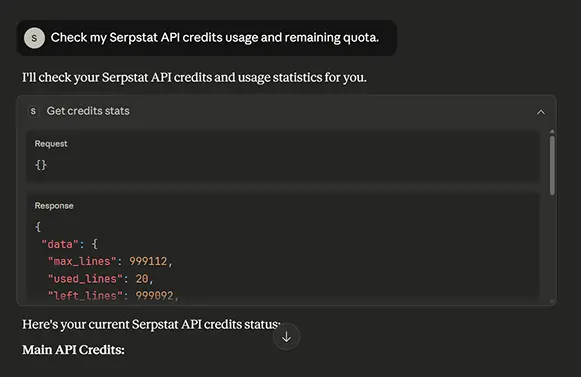The image size is (581, 377).
Task: Click the scrollbar up arrow in tool panel
Action: click(552, 132)
